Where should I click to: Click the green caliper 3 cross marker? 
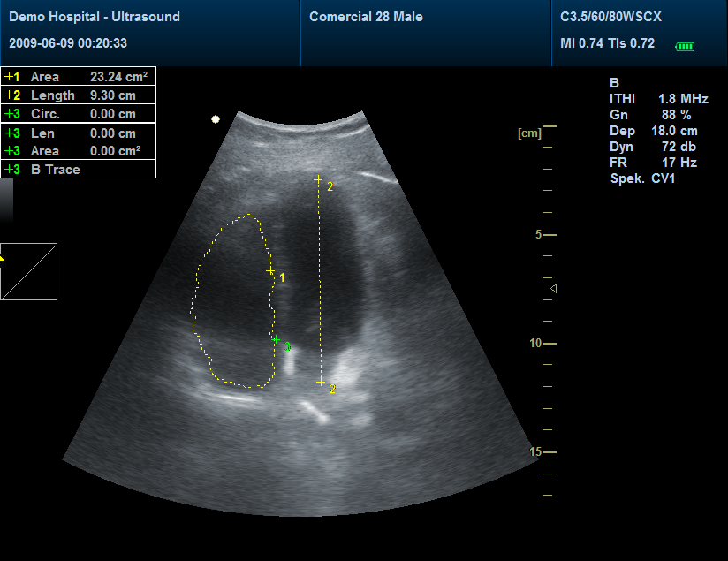[276, 339]
